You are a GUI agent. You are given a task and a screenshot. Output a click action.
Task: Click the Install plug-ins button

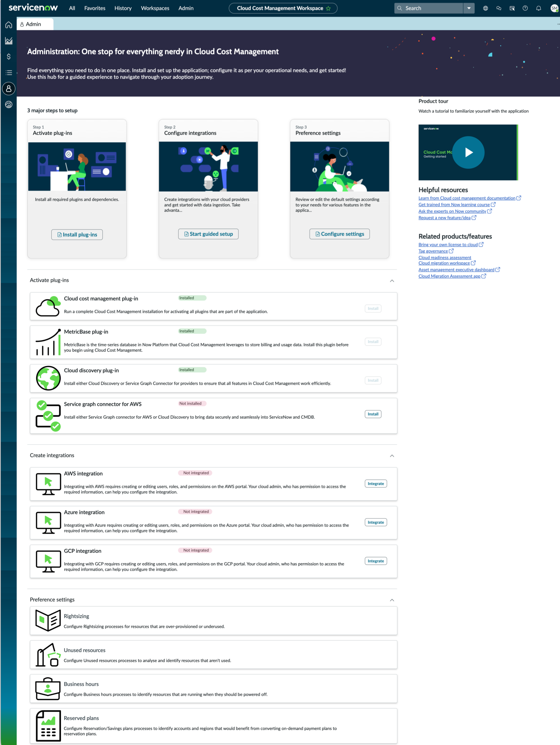point(77,234)
